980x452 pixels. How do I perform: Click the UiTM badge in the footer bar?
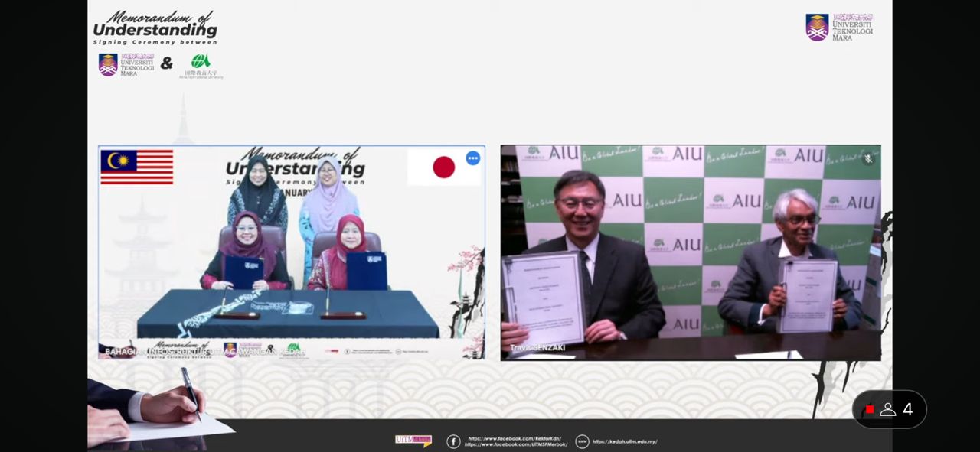point(413,441)
